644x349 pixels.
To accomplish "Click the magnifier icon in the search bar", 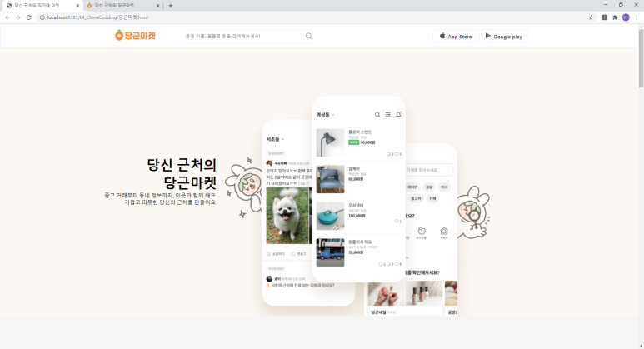I will tap(309, 36).
